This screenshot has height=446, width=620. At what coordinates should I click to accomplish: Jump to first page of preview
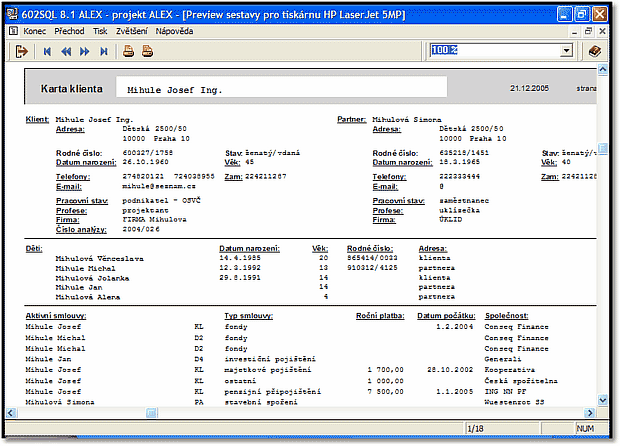pos(47,51)
